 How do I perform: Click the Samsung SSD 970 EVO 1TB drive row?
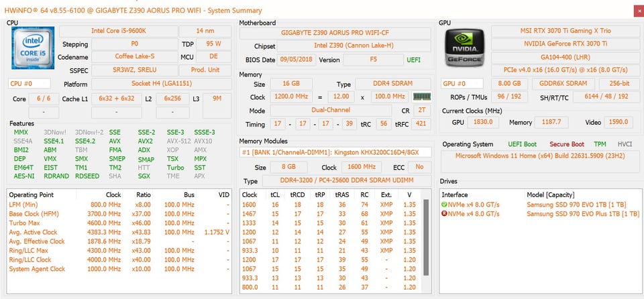[x=539, y=204]
